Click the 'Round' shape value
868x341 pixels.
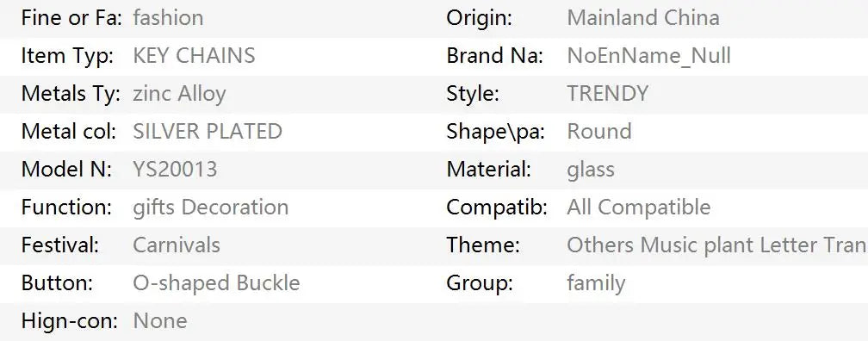(x=599, y=131)
